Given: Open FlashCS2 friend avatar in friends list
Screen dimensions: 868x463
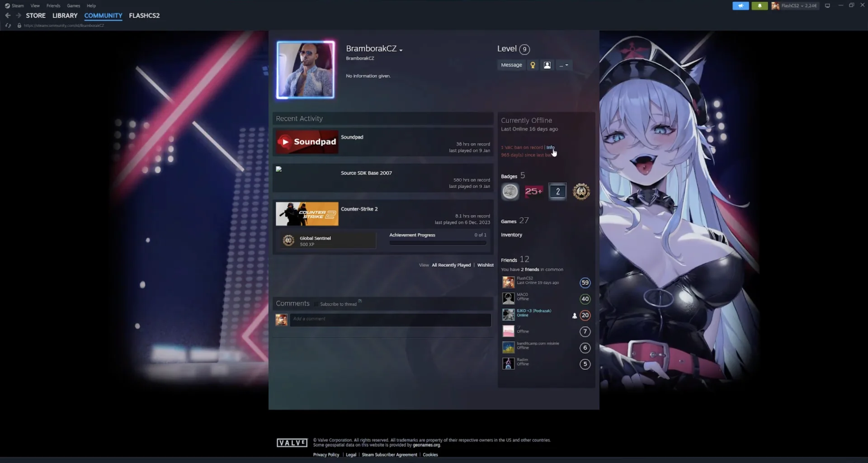Looking at the screenshot, I should [x=509, y=282].
